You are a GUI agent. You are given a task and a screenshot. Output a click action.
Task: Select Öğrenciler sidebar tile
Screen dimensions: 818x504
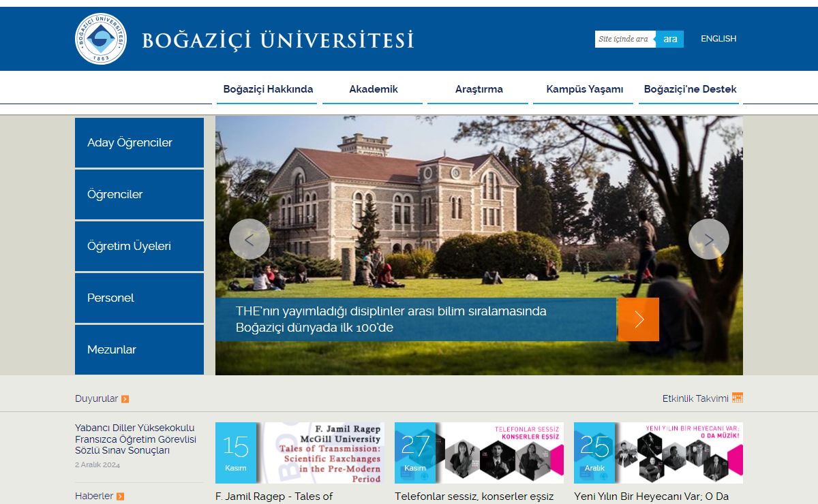pyautogui.click(x=139, y=195)
